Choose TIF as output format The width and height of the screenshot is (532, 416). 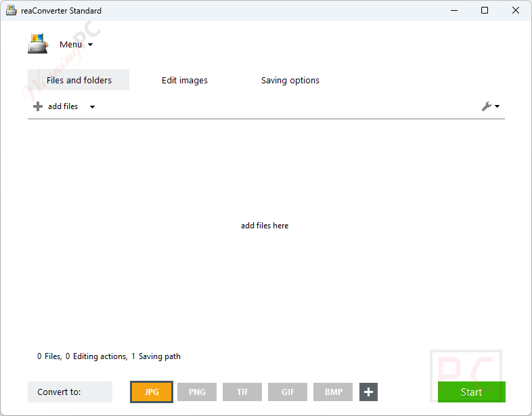[242, 392]
